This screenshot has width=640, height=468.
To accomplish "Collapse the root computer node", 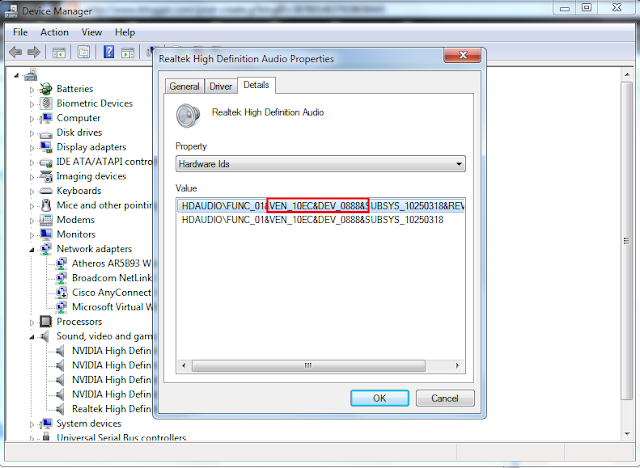I will coord(16,75).
